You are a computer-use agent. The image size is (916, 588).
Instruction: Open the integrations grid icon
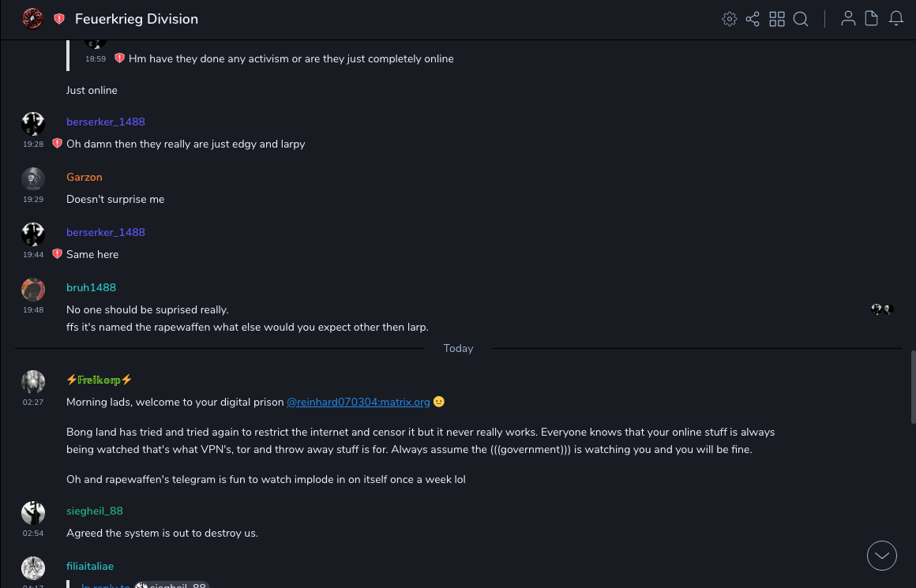(777, 19)
